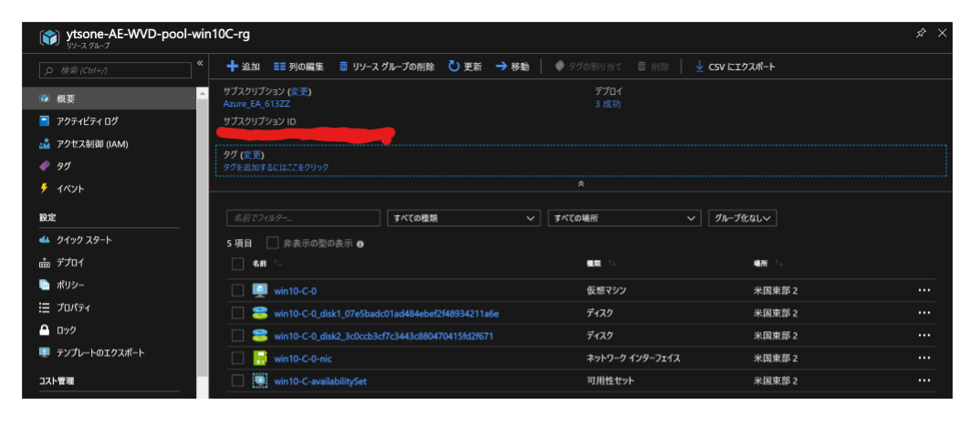Open win10-C-0_disk2_3c0ccb3cf7c3443c880470415fd2f671 link
The image size is (980, 426).
click(x=384, y=336)
